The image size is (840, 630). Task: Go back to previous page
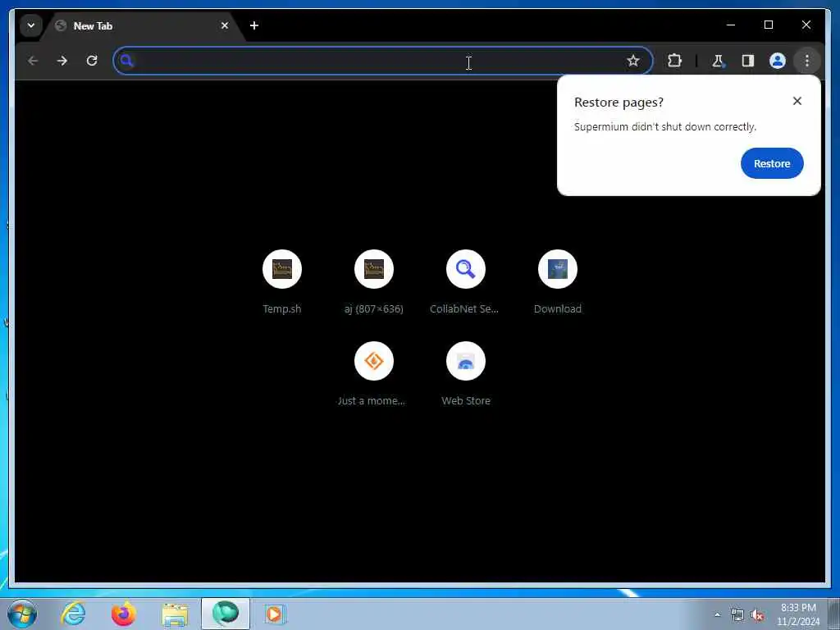(x=33, y=61)
